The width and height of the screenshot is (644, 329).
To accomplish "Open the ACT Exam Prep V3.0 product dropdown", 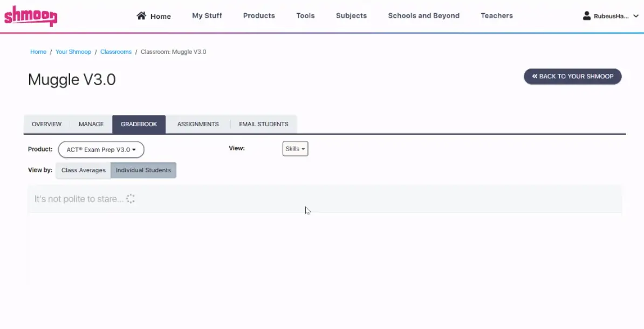I will point(101,150).
